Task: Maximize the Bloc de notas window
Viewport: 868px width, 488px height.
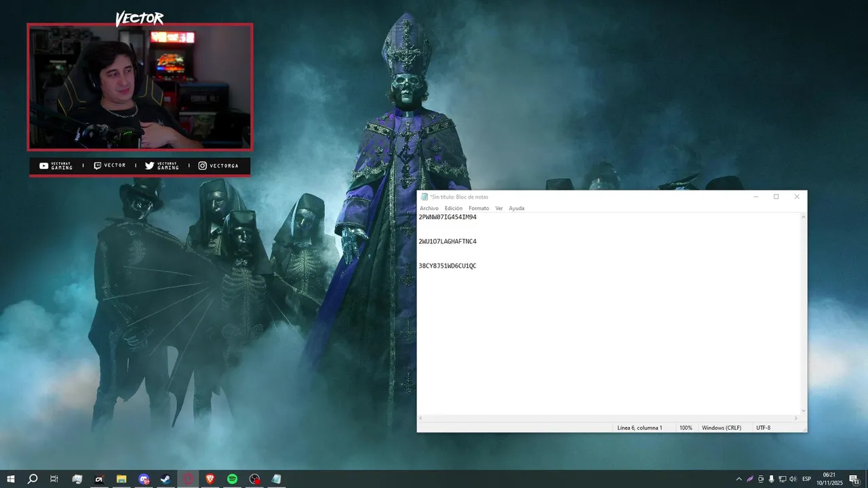Action: pyautogui.click(x=776, y=197)
